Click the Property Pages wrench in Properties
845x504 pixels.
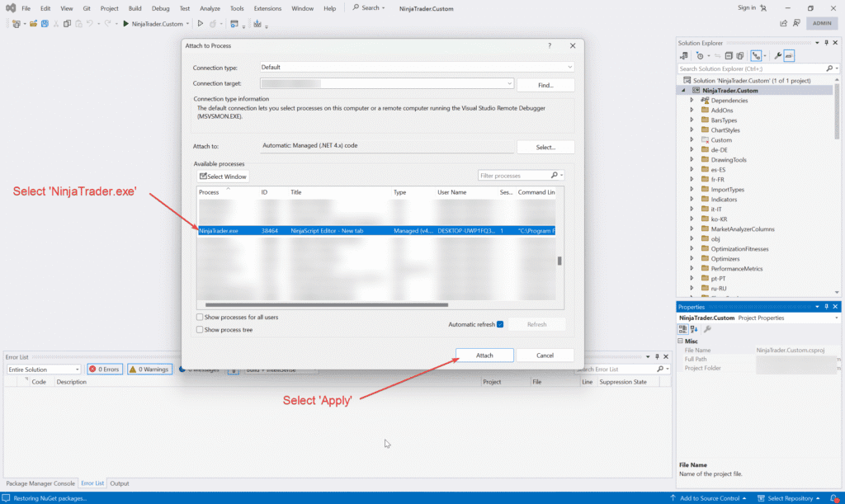[707, 329]
